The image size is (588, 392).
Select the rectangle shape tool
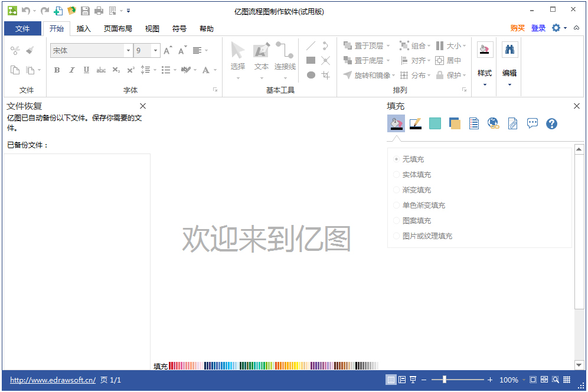point(311,60)
